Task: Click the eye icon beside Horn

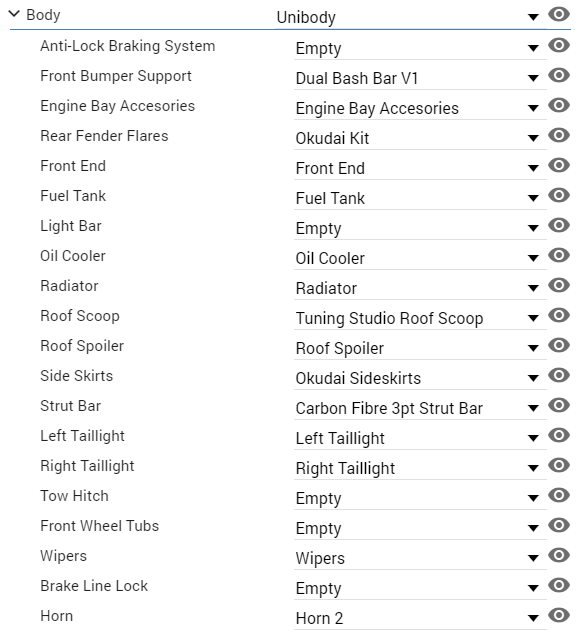Action: tap(559, 615)
